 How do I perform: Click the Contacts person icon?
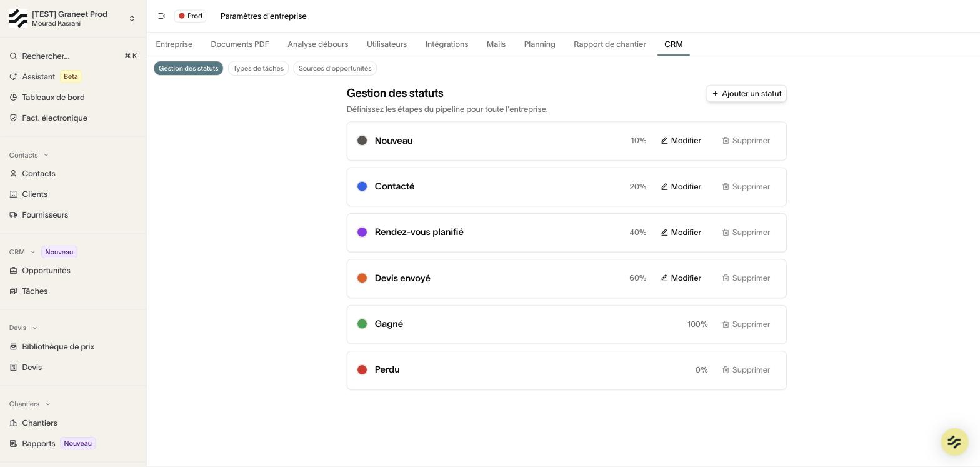click(x=13, y=174)
